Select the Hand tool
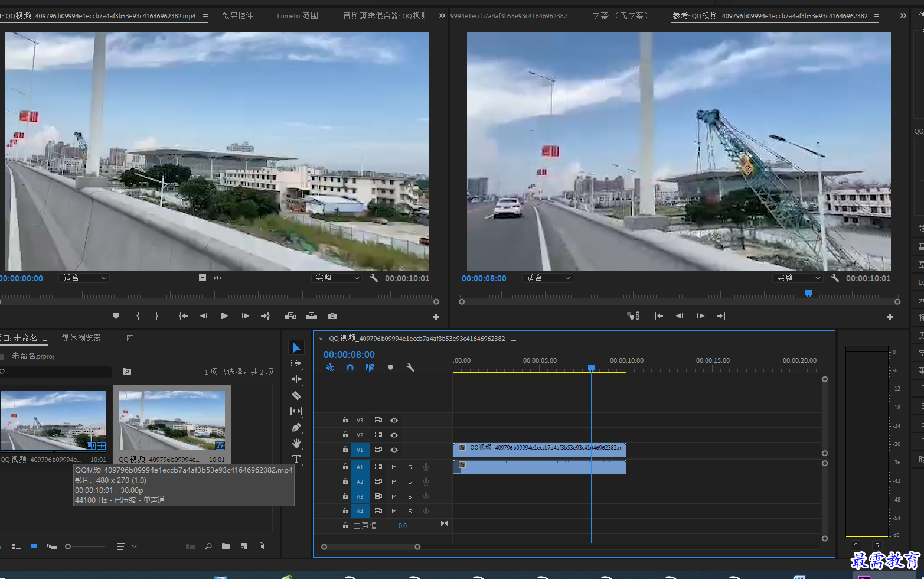This screenshot has height=579, width=924. [296, 443]
